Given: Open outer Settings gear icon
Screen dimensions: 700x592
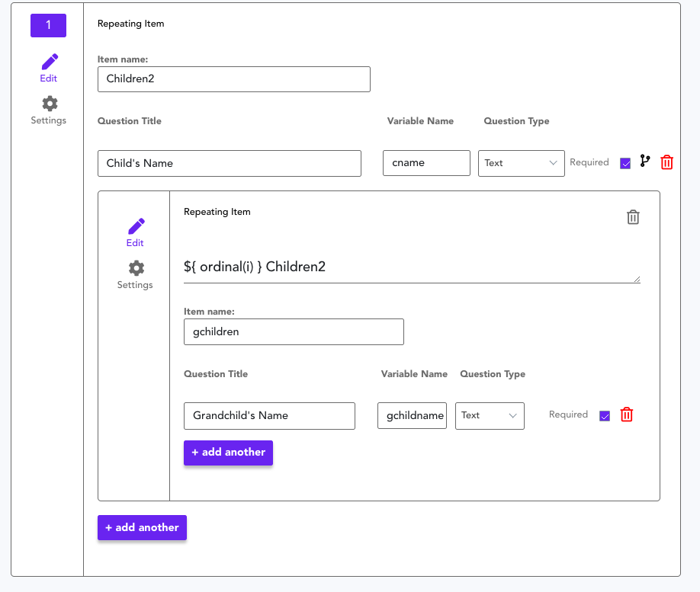Looking at the screenshot, I should coord(50,104).
